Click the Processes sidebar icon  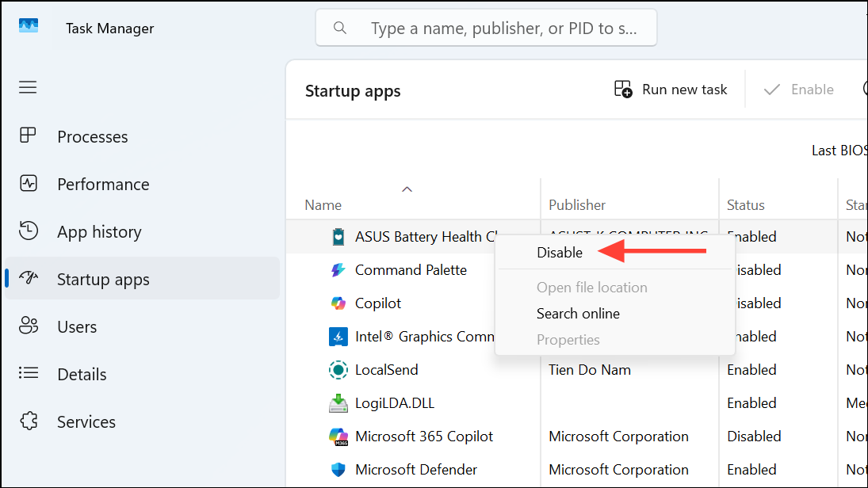(28, 135)
